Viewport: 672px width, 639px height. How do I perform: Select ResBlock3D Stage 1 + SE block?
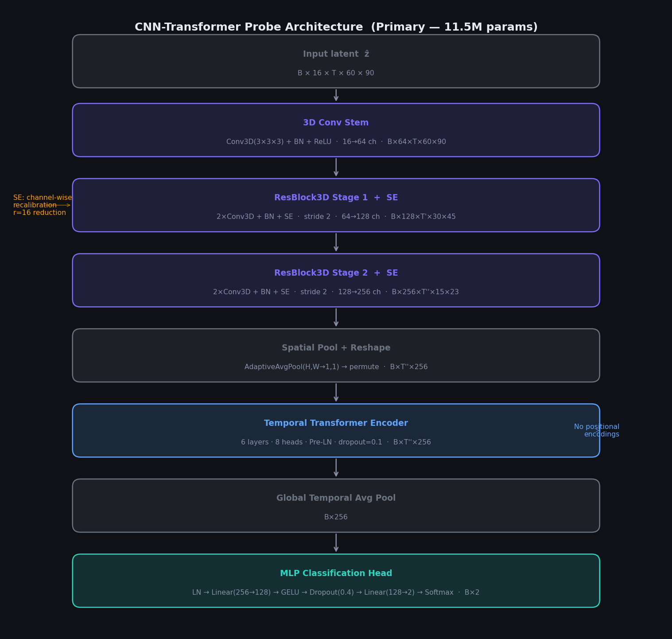coord(336,205)
